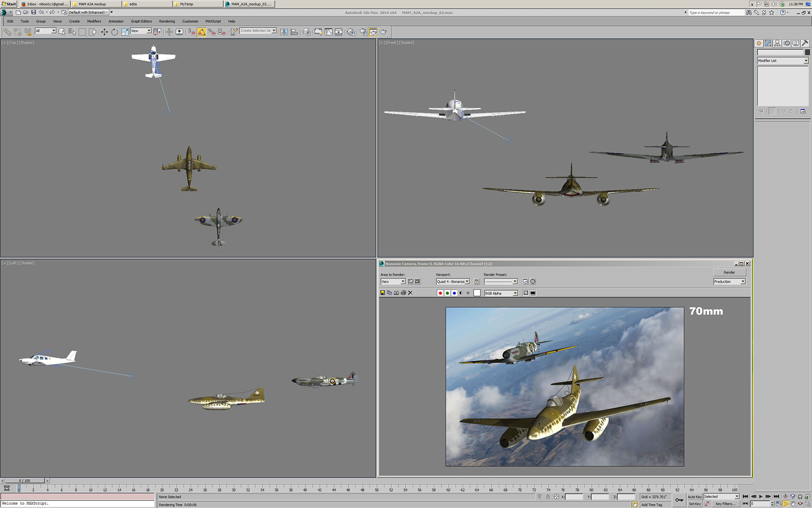Toggle the blue channel display
This screenshot has height=508, width=812.
coord(454,293)
